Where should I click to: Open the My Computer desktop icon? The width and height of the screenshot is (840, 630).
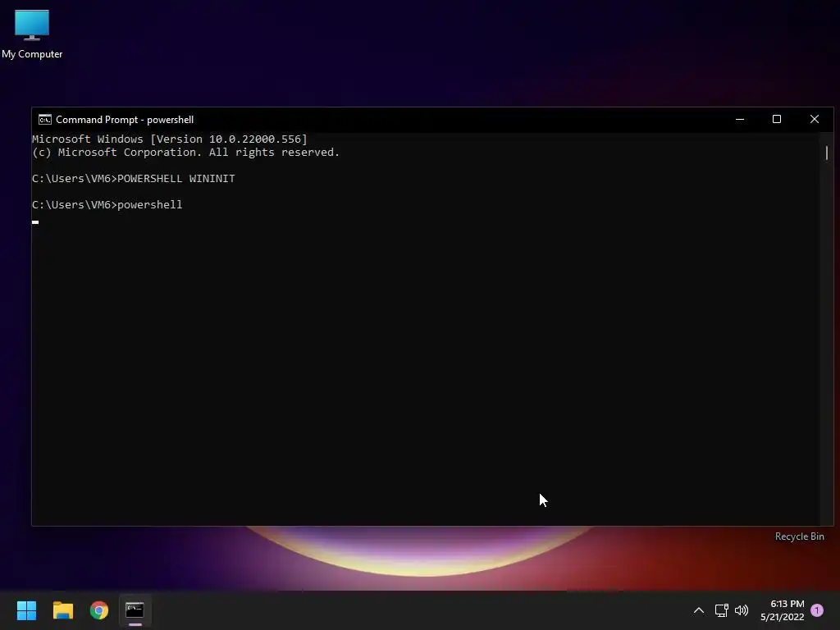click(x=32, y=34)
